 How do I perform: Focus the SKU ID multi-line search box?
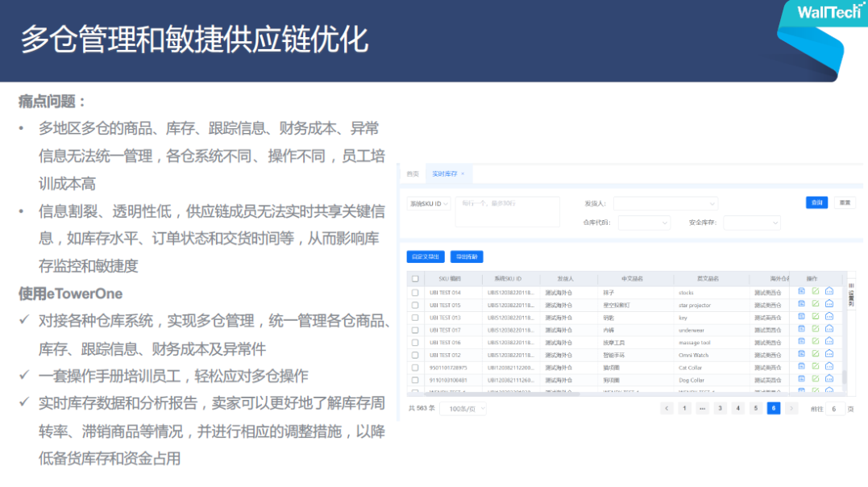tap(507, 211)
